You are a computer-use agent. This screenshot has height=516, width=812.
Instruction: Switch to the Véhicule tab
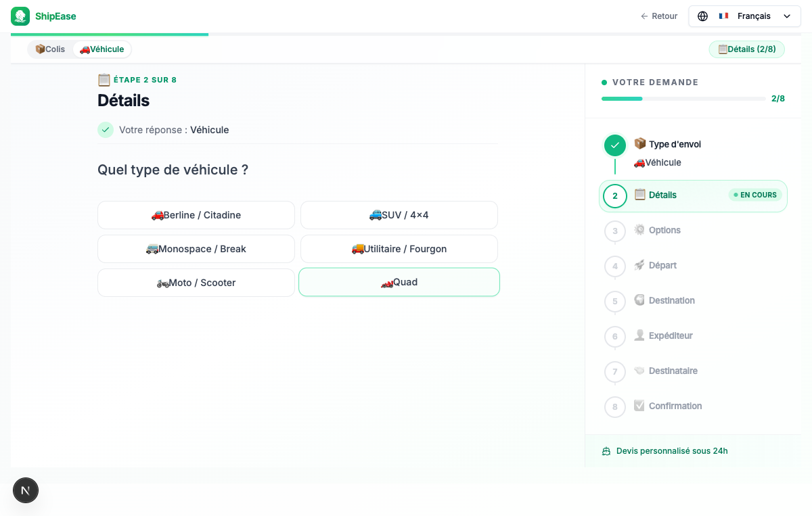click(101, 49)
